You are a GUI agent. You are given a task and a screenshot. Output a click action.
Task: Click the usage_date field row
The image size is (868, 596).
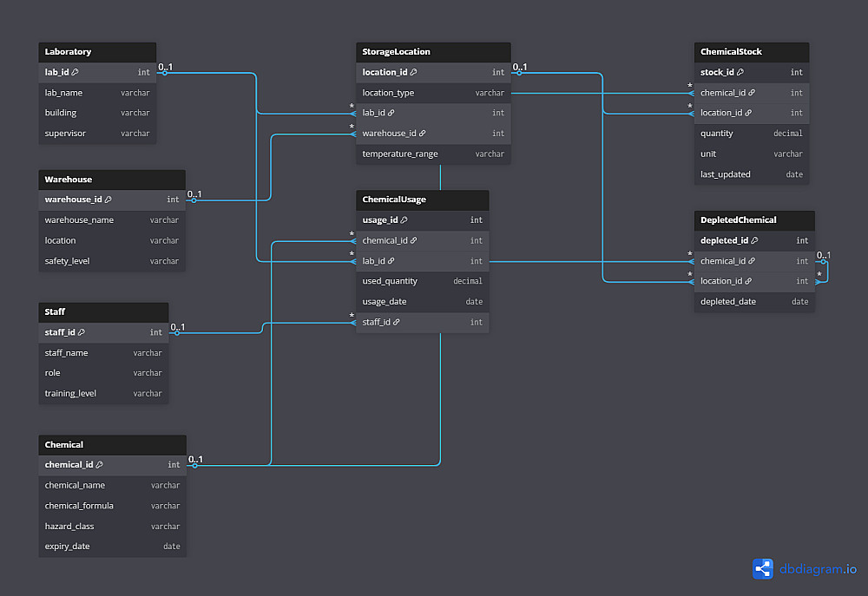pyautogui.click(x=423, y=302)
